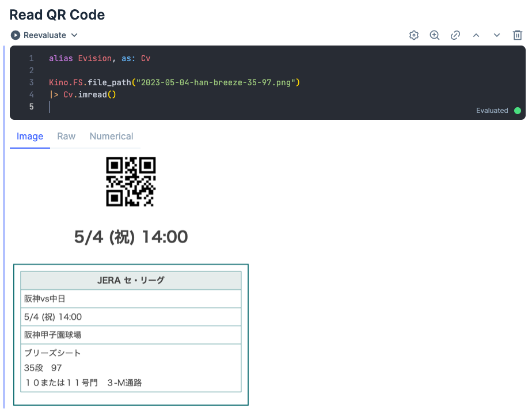Copy the link to this cell
The width and height of the screenshot is (532, 412).
(x=455, y=35)
